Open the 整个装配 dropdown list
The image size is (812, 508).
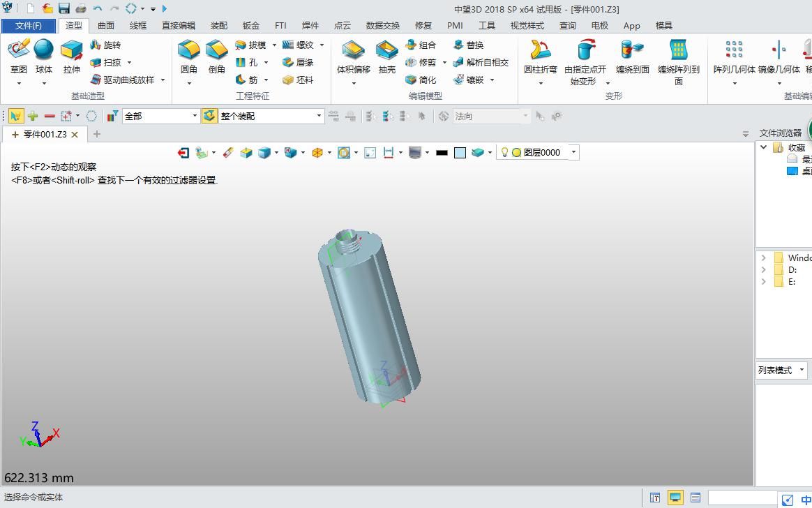click(317, 115)
